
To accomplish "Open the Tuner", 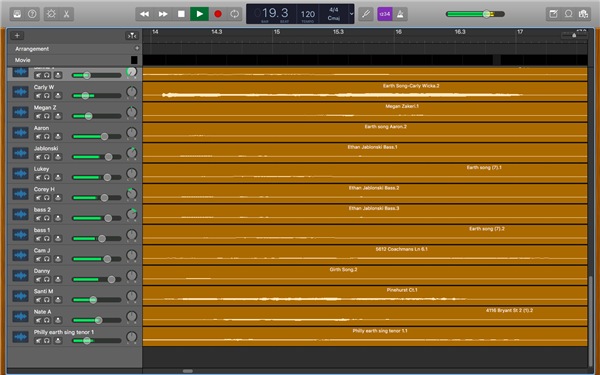I will point(366,14).
